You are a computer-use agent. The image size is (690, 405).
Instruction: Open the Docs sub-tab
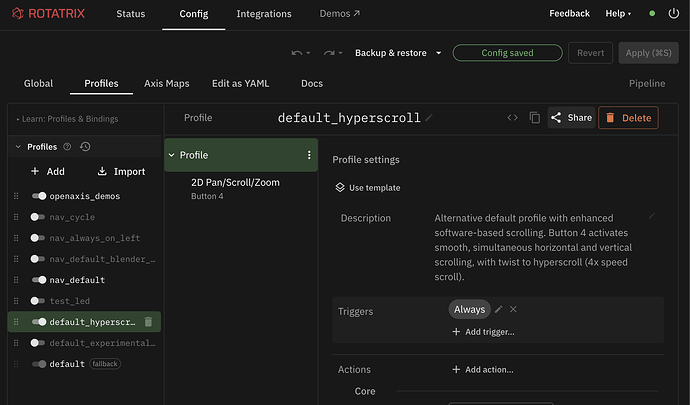pyautogui.click(x=312, y=83)
